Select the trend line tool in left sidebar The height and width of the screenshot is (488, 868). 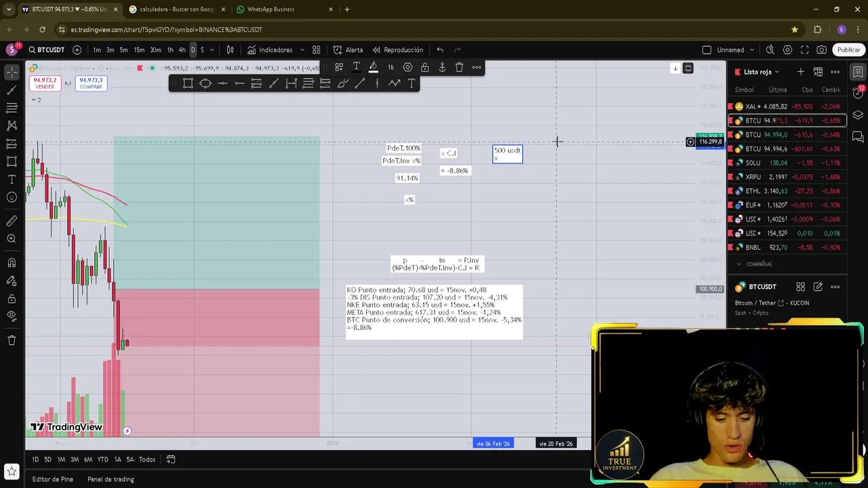click(x=12, y=89)
